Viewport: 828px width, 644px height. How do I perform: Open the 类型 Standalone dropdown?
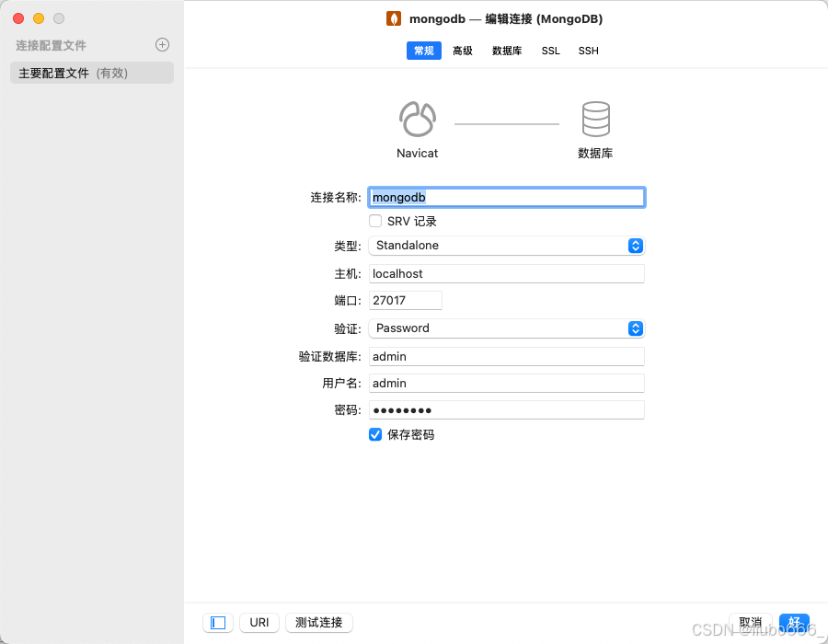(506, 246)
